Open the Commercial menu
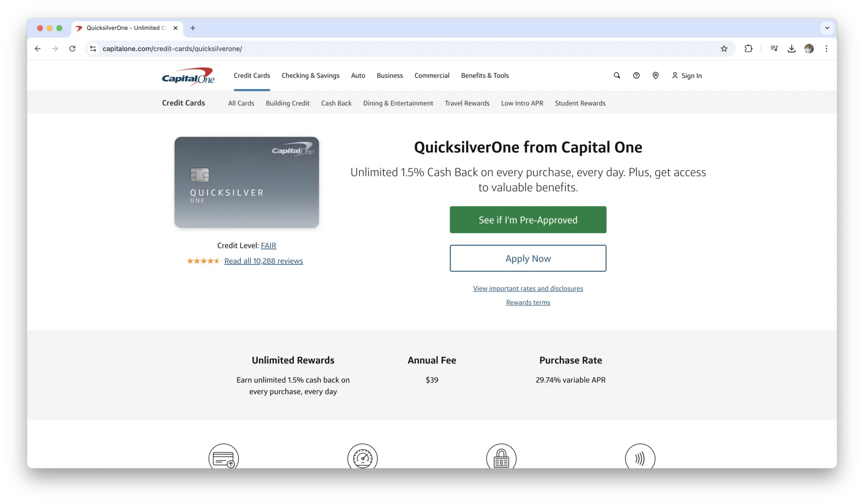 point(432,76)
